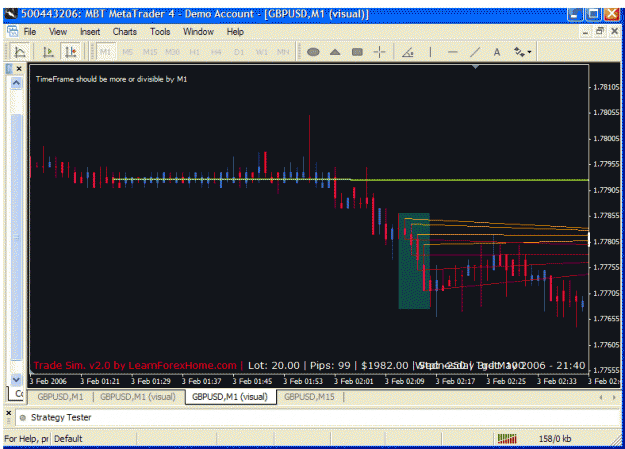This screenshot has width=625, height=449.
Task: Draw a vertical line tool
Action: pyautogui.click(x=430, y=52)
